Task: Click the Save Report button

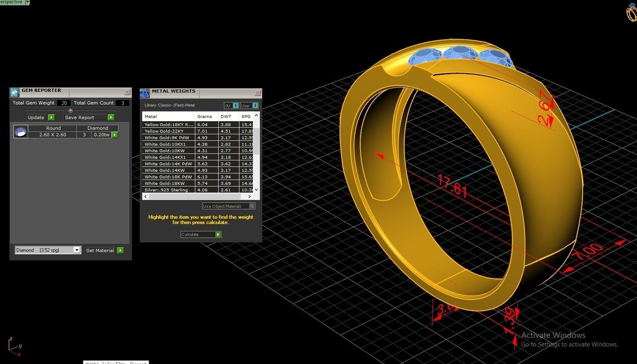Action: click(85, 118)
